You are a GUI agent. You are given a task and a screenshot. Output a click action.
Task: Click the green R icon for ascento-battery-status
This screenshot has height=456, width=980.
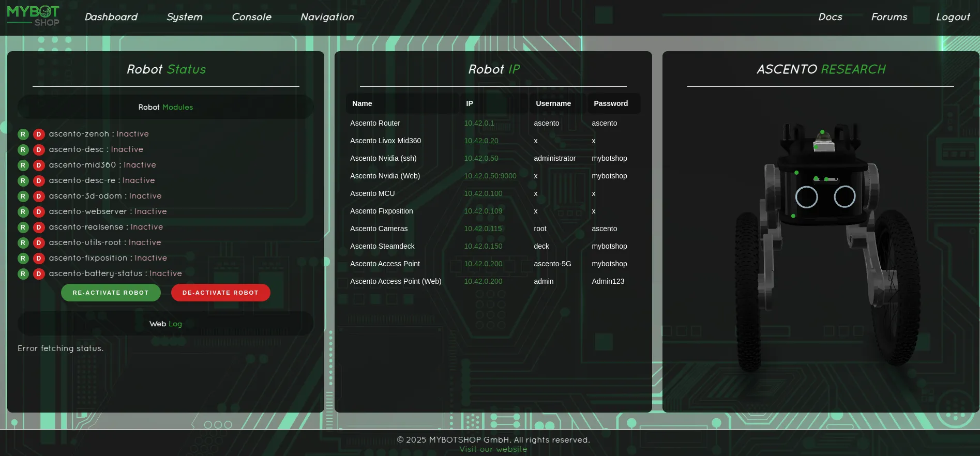coord(23,274)
